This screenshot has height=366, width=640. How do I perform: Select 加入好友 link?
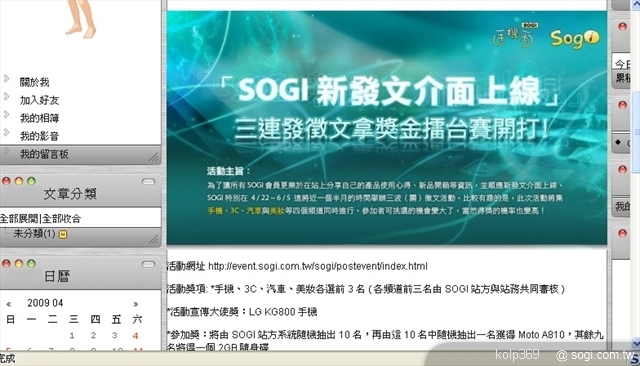coord(40,100)
